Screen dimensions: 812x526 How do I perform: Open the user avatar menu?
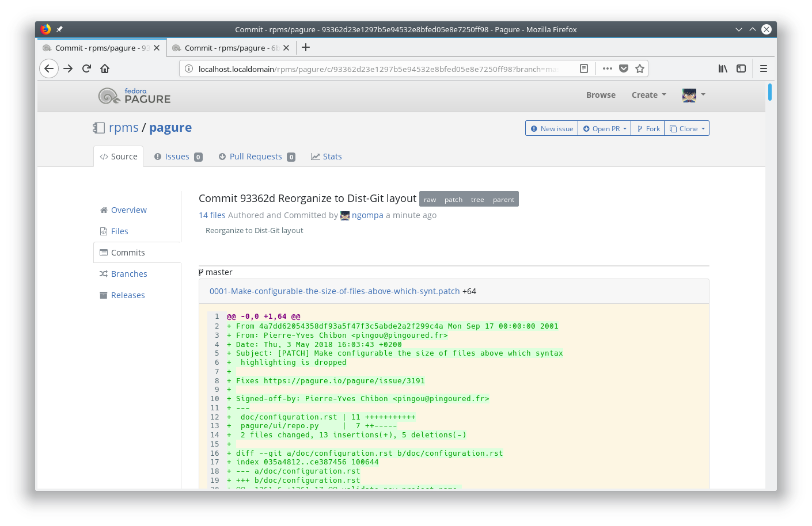coord(693,95)
